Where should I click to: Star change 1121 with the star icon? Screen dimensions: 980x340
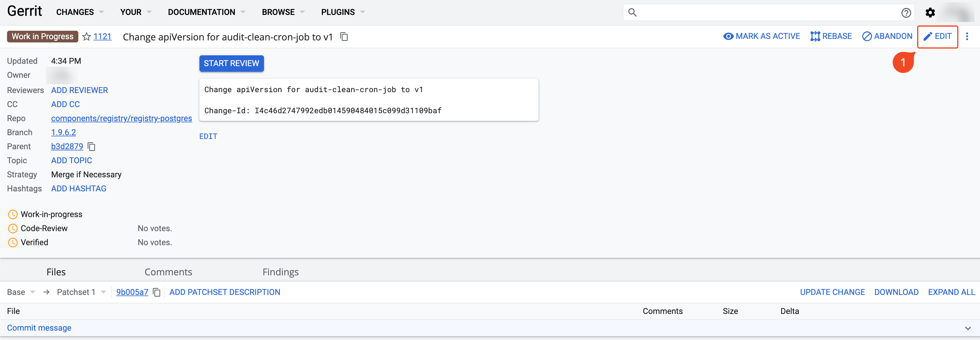click(x=87, y=37)
